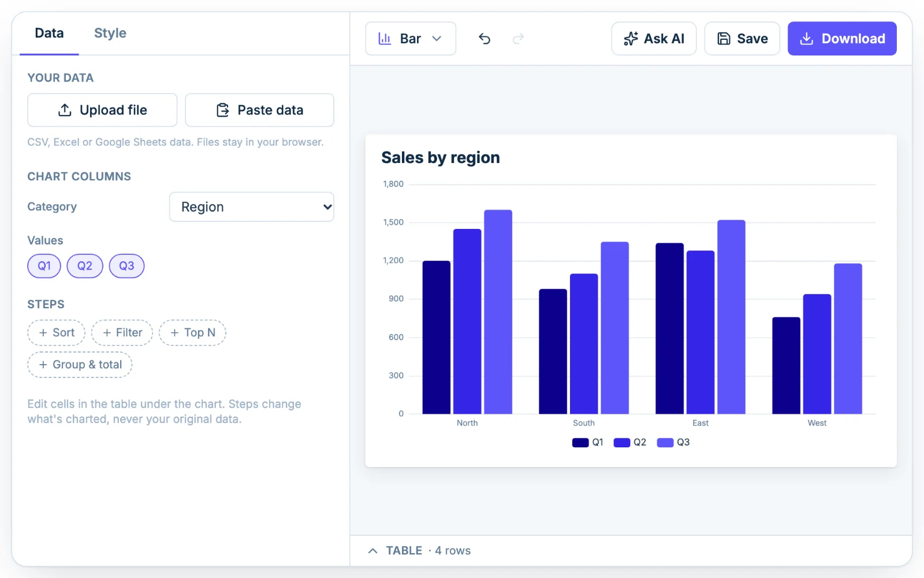The height and width of the screenshot is (578, 924).
Task: Click the Q1 legend color swatch
Action: click(x=580, y=443)
